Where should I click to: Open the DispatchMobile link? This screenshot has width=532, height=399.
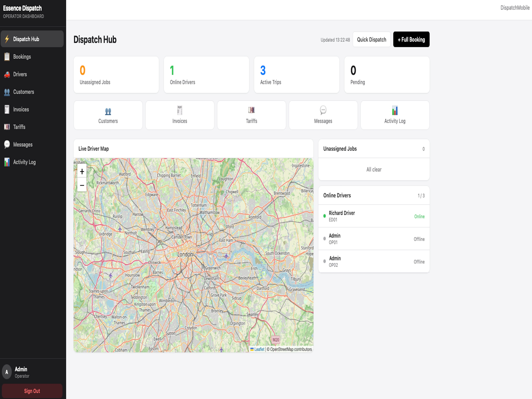tap(515, 8)
